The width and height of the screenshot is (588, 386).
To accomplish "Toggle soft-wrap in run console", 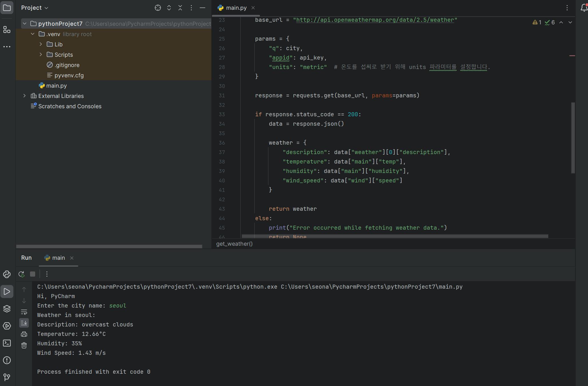I will tap(24, 312).
